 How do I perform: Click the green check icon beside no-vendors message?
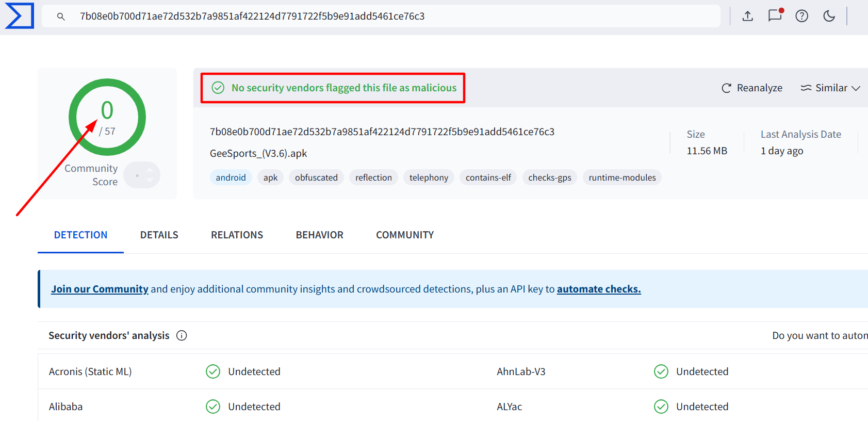coord(218,88)
